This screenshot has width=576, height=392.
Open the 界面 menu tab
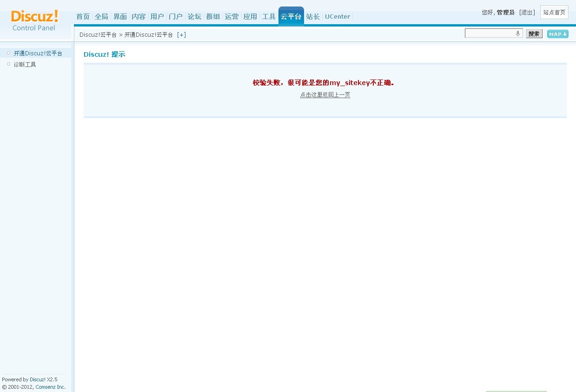click(x=120, y=17)
